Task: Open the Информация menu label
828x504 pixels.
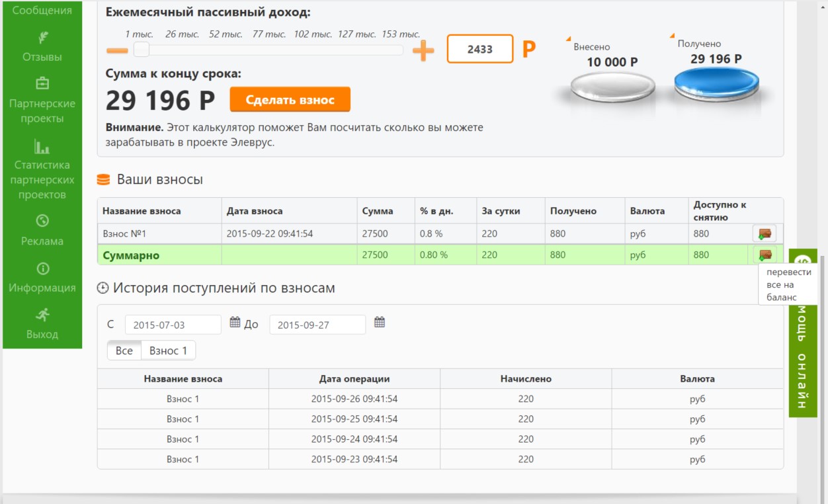Action: click(42, 288)
